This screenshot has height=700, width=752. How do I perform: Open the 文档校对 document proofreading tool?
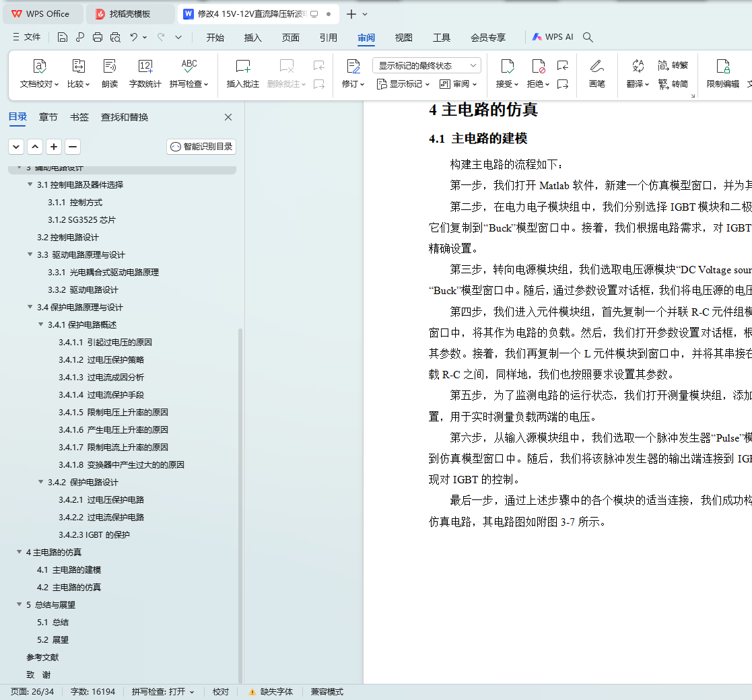pos(39,73)
